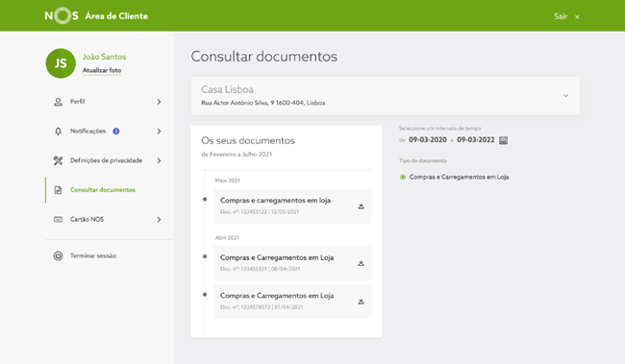
Task: Click the privacy settings tools icon
Action: [59, 160]
